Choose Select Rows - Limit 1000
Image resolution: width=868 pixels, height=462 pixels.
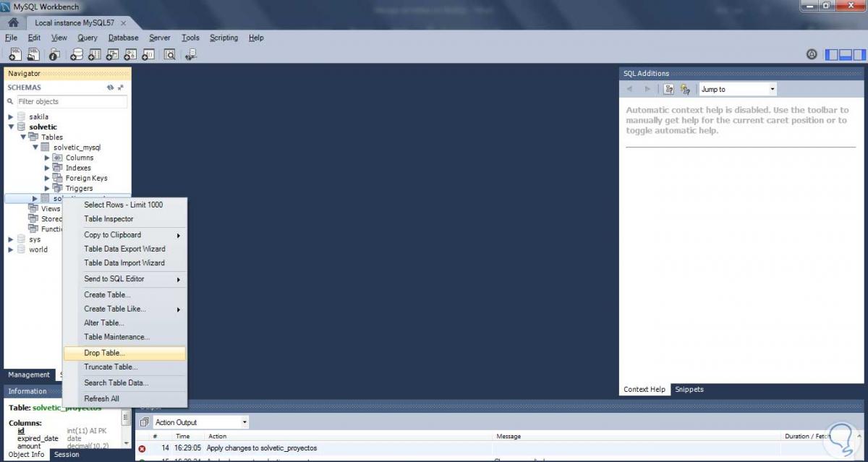pos(124,205)
